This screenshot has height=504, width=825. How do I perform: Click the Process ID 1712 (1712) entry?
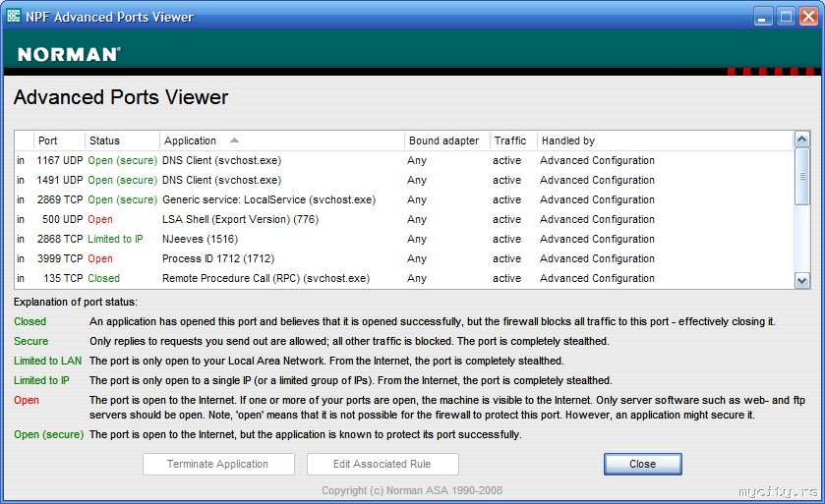click(218, 258)
